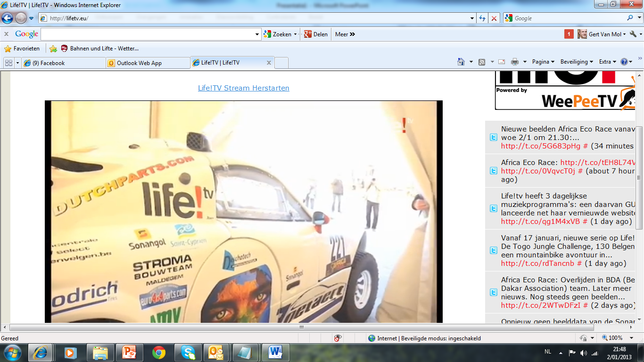The height and width of the screenshot is (362, 644).
Task: Click the RSS feeds icon
Action: tap(482, 62)
